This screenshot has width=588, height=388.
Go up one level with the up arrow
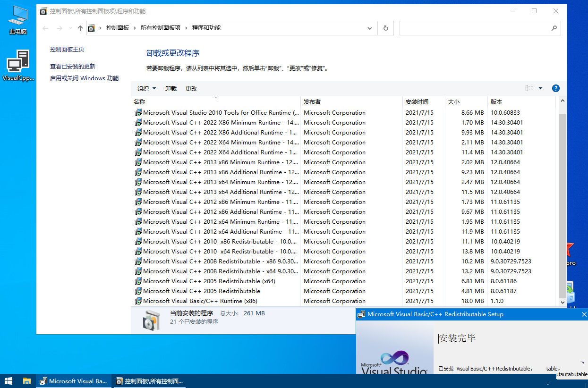80,28
